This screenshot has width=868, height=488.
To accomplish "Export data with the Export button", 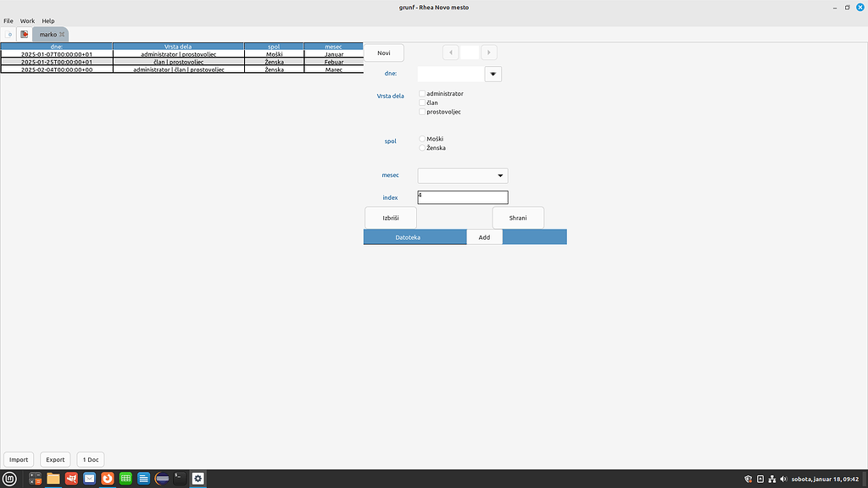I will (x=54, y=458).
